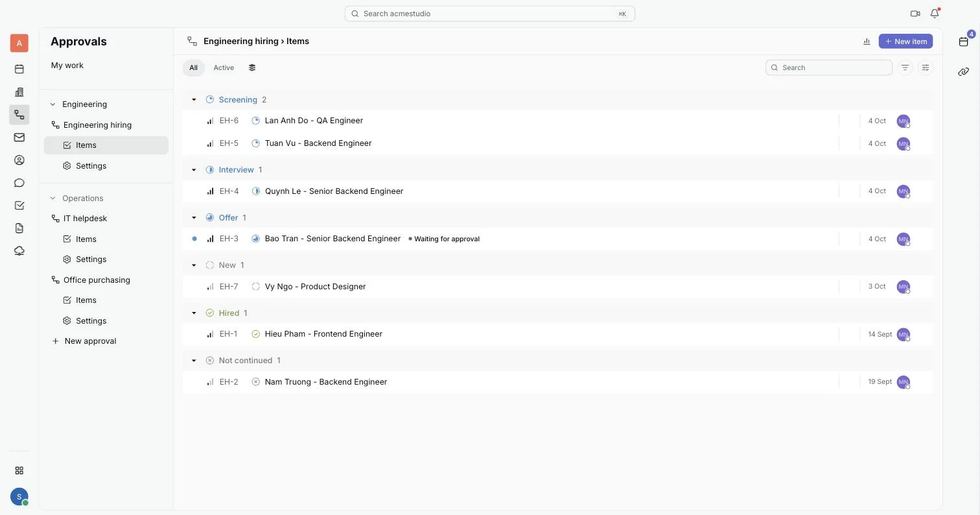Open the calendar icon in left rail
Viewport: 980px width, 515px height.
19,69
